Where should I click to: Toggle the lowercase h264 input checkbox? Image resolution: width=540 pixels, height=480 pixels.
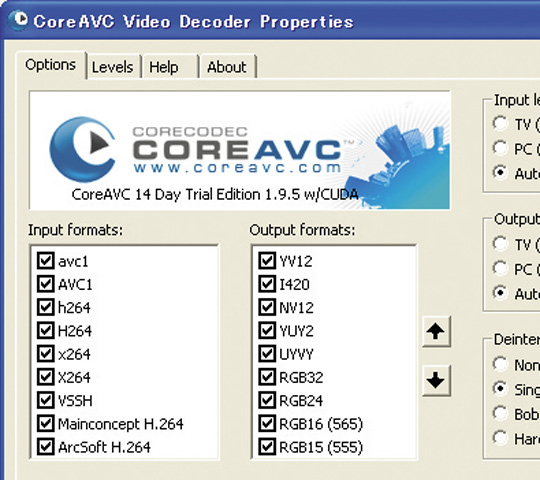[x=45, y=307]
